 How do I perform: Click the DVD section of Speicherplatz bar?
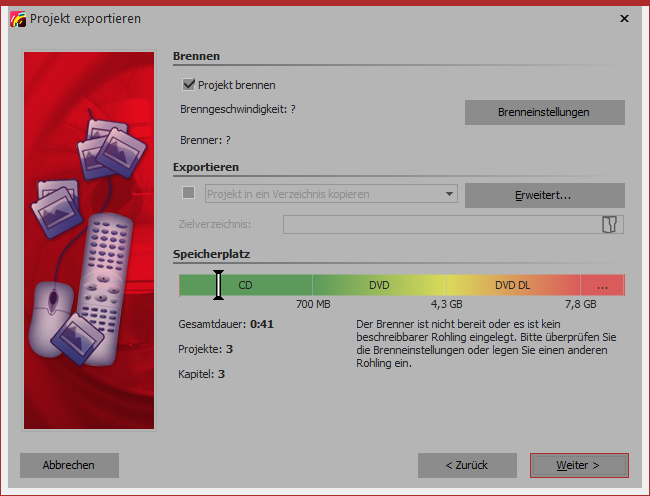[379, 285]
